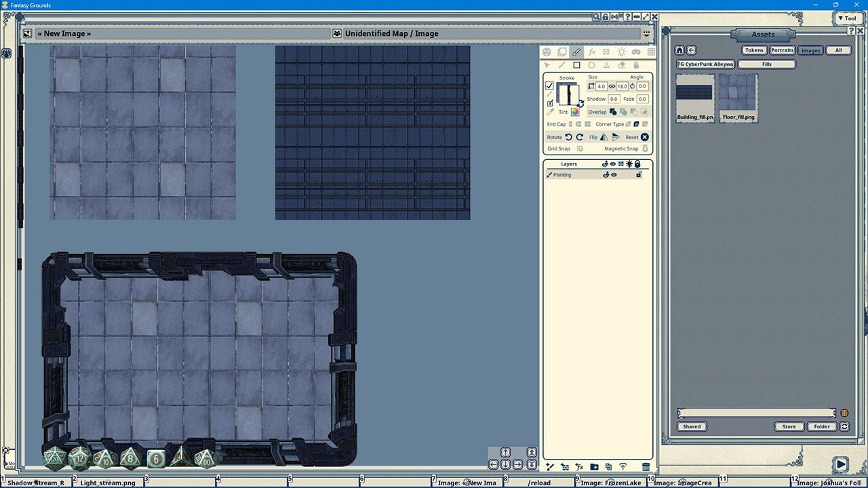
Task: Click the Store button in the Assets panel
Action: [789, 426]
